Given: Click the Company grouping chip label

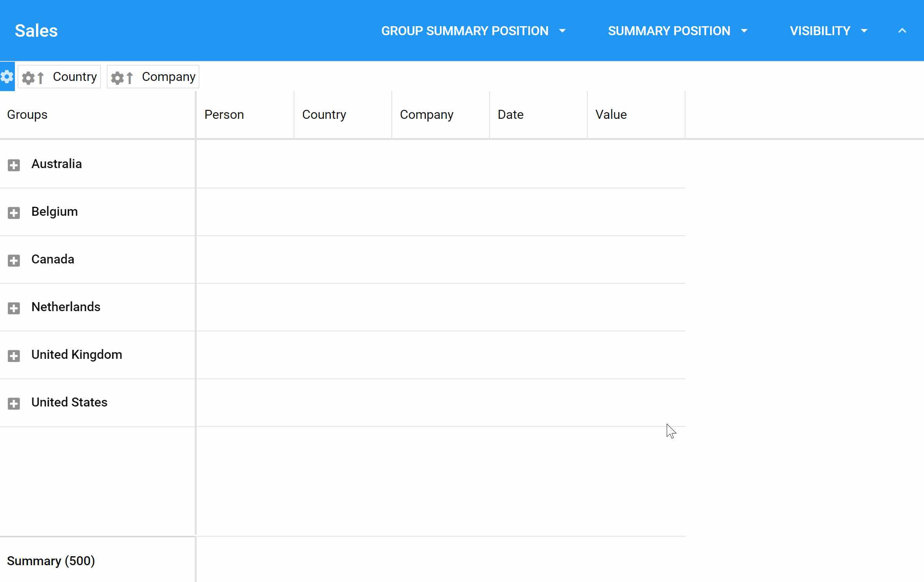Looking at the screenshot, I should [169, 77].
